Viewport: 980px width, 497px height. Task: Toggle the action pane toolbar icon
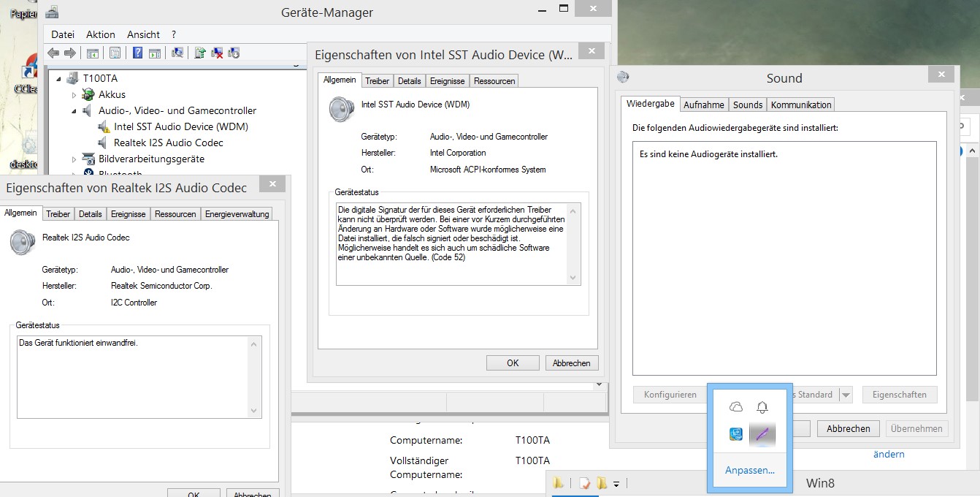[x=155, y=53]
